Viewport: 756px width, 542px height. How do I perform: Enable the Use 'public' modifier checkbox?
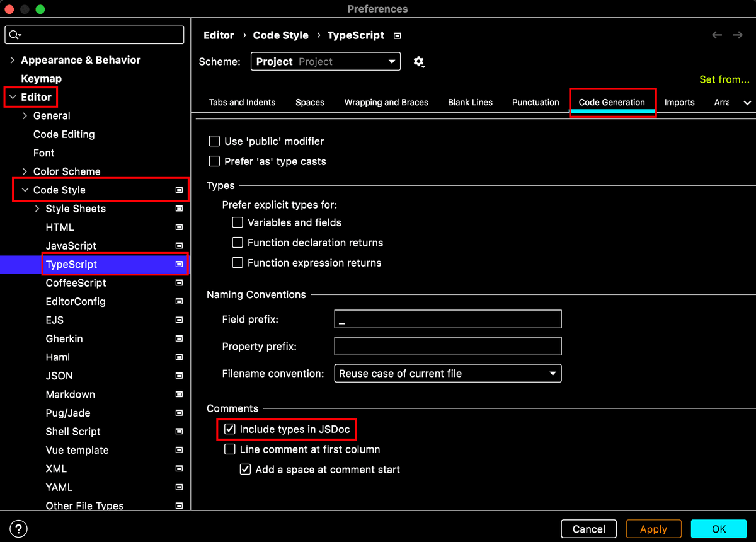214,141
